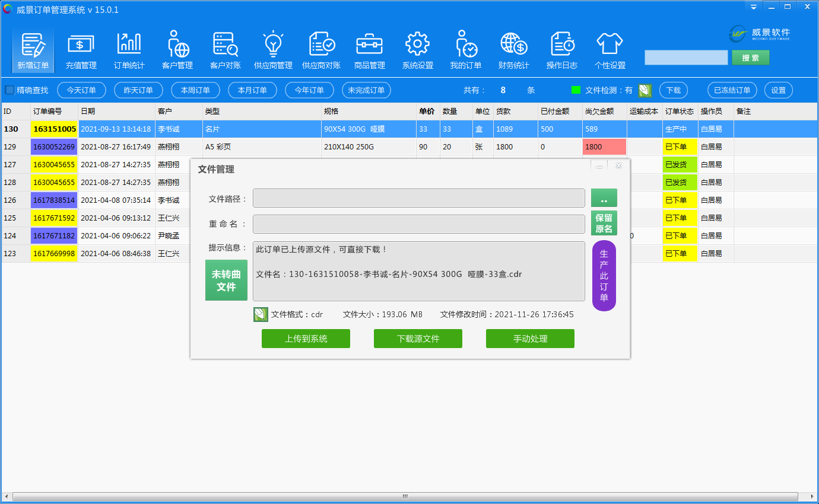This screenshot has height=504, width=819.
Task: Open the 商品管理 briefcase icon
Action: coord(369,50)
